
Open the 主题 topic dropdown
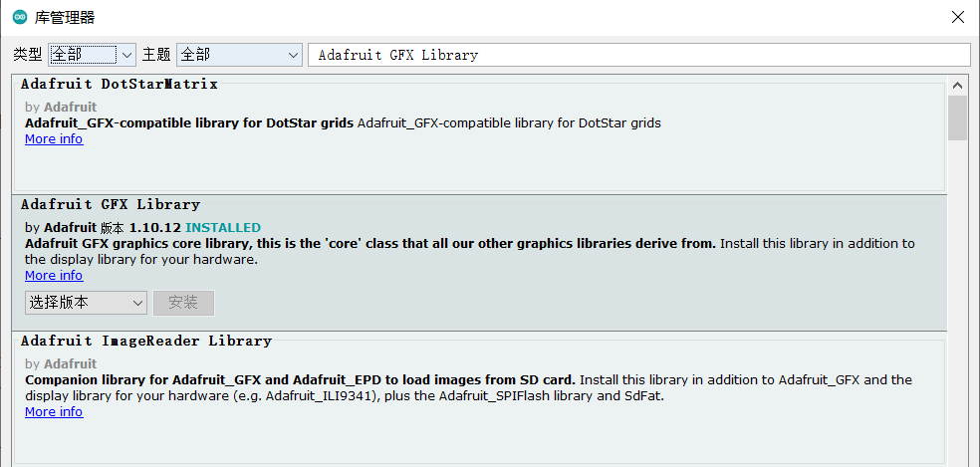(239, 55)
